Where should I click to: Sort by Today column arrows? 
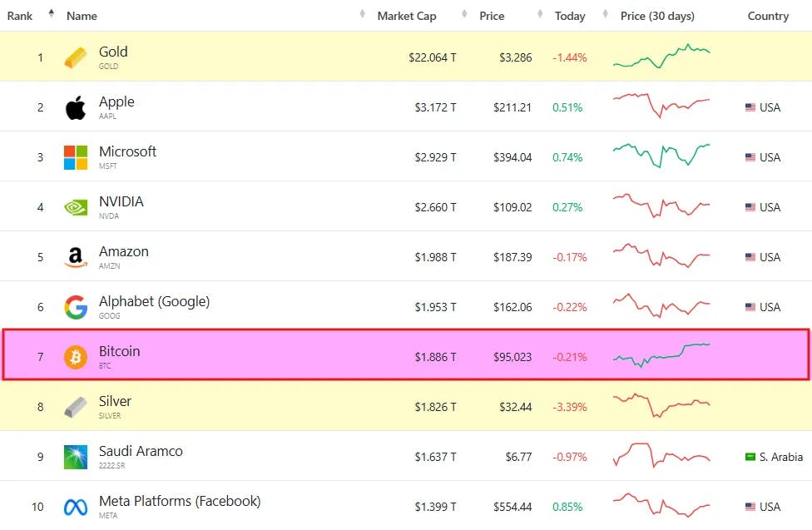point(606,14)
